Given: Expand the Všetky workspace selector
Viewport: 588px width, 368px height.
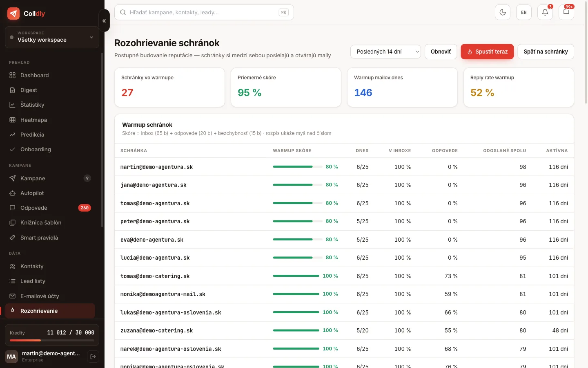Looking at the screenshot, I should pos(52,37).
